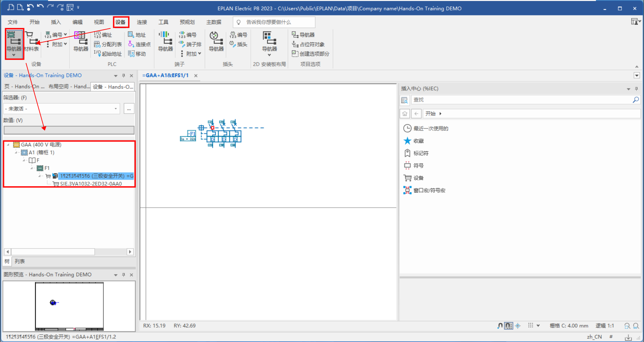Collapse GAA (400 V 电源) tree node
The height and width of the screenshot is (342, 644).
pyautogui.click(x=8, y=145)
